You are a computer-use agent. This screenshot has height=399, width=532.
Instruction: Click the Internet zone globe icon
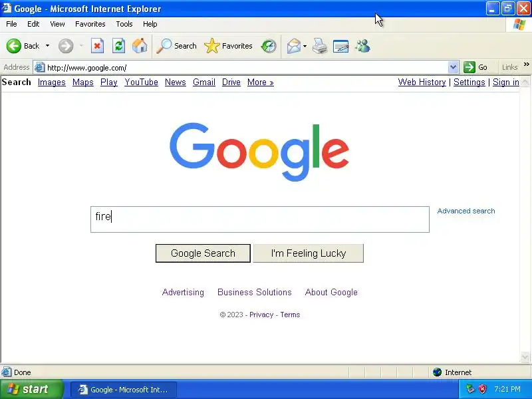click(437, 372)
